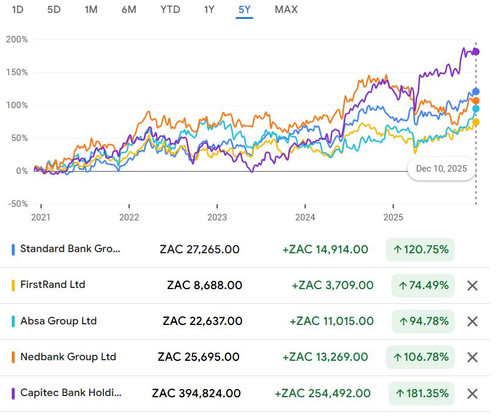
Task: Choose the 1Y time range
Action: (x=209, y=9)
